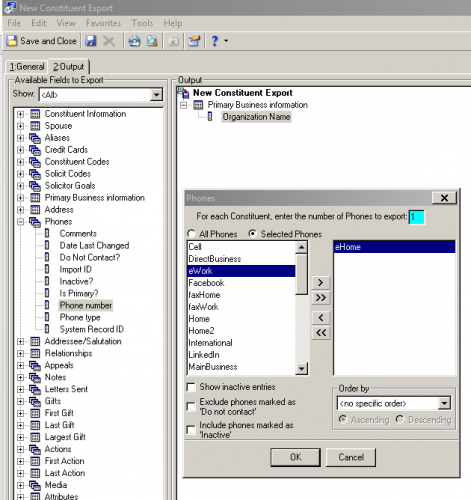Click the Aliases stacked-tables icon

(35, 138)
